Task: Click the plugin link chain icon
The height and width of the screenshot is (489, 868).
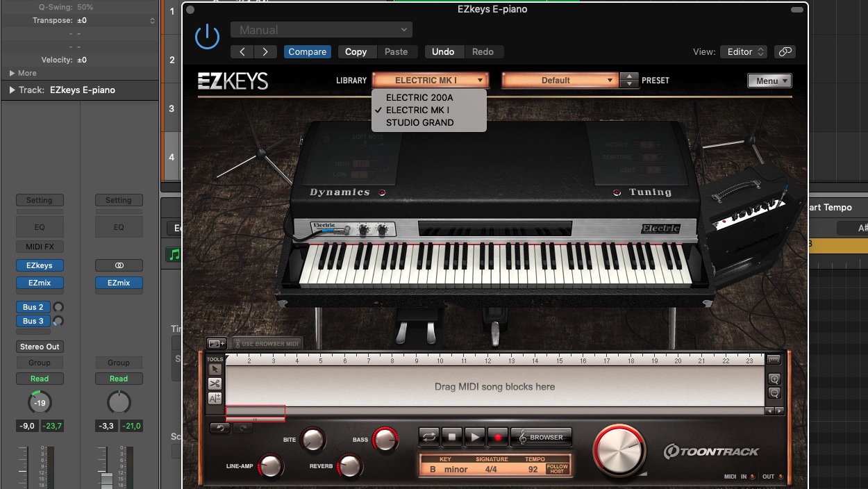Action: coord(785,51)
